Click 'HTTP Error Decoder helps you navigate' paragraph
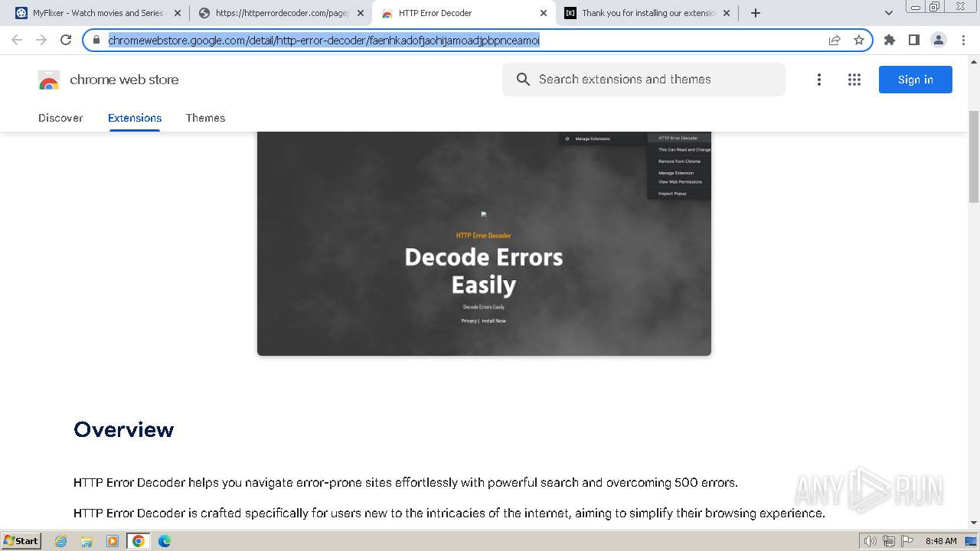980x551 pixels. click(406, 483)
